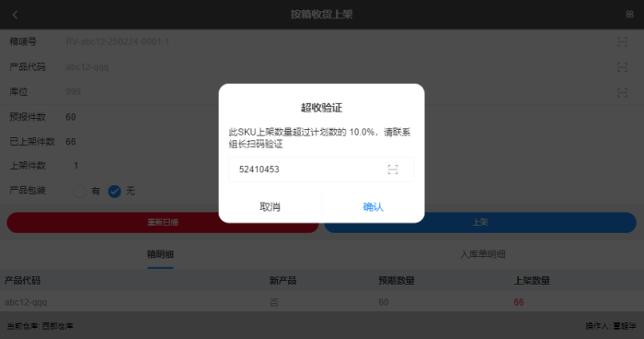Viewport: 644px width, 339px height.
Task: Click 产品代码 field abc12-qqq
Action: (87, 67)
